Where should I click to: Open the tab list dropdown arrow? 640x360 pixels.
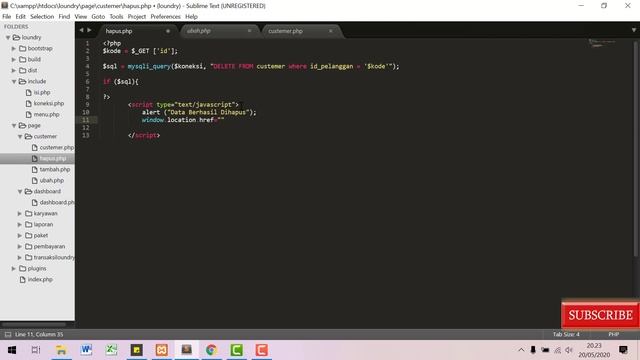pos(633,30)
